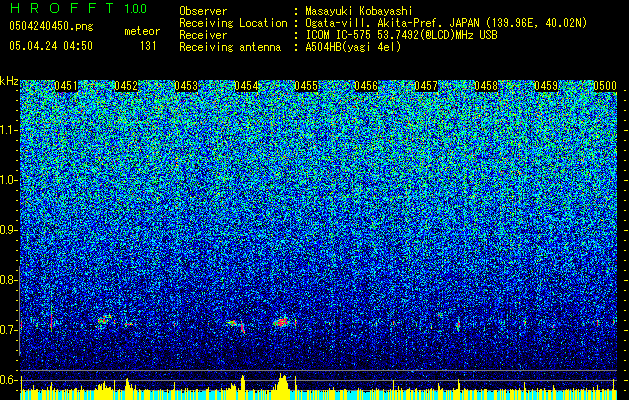Viewport: 629px width, 400px height.
Task: Click the kHz axis unit label
Action: pos(9,81)
